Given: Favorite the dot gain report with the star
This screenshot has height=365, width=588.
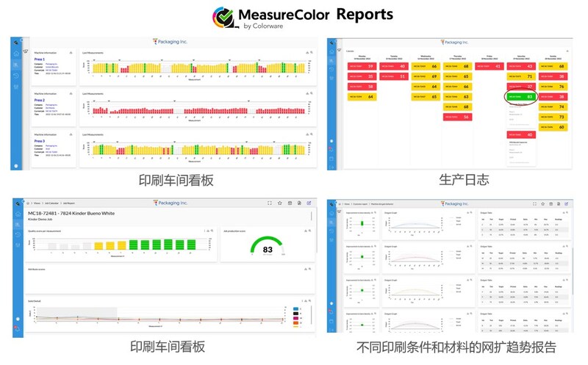Looking at the screenshot, I should (542, 204).
